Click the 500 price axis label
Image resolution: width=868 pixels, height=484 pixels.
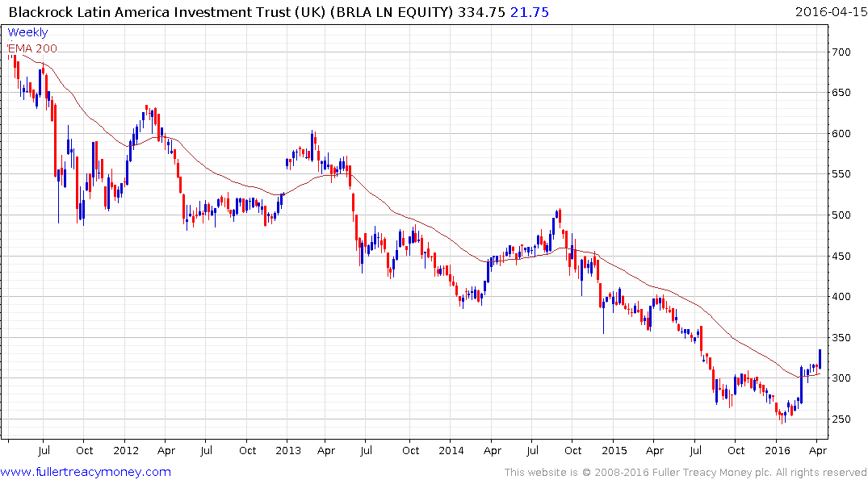[841, 215]
